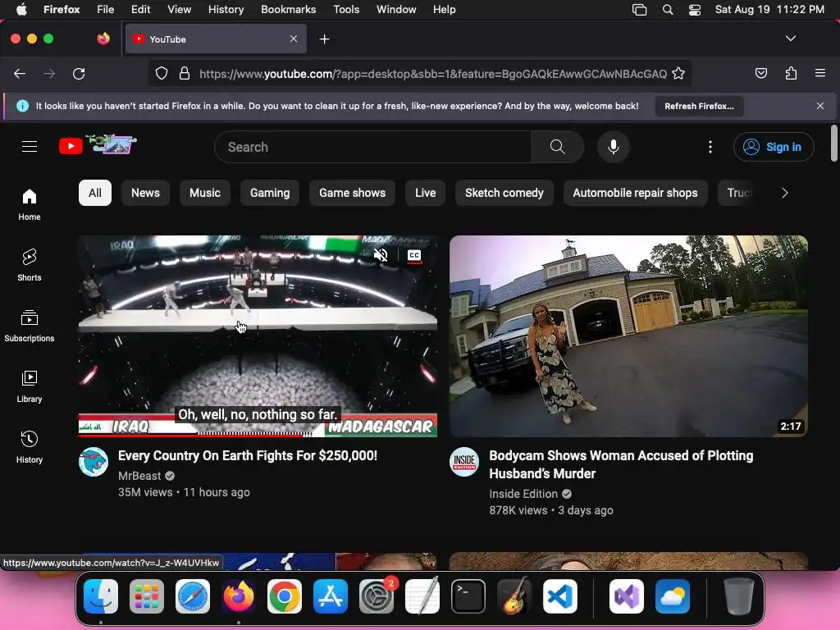Open Bodycam Shows Woman video title
Screen dimensions: 840x630
click(621, 464)
